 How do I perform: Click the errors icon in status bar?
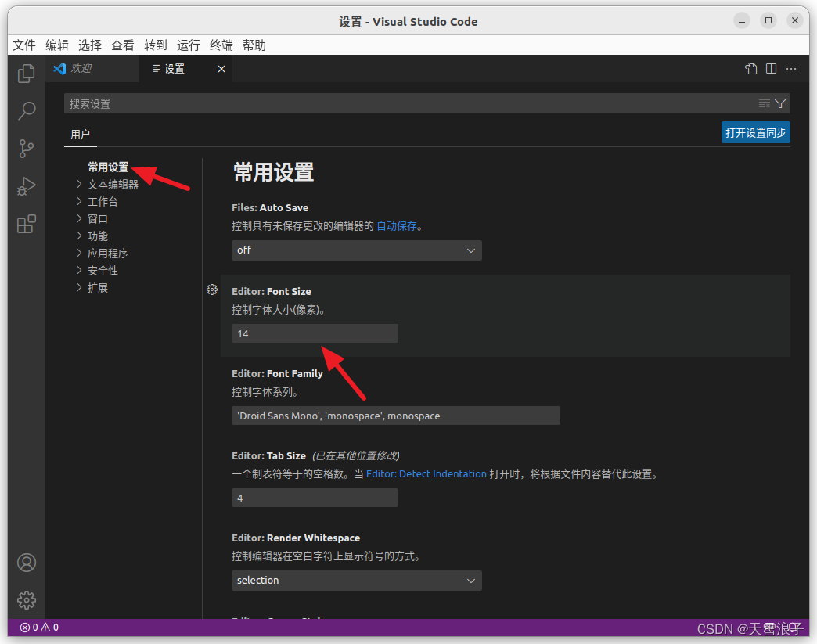pyautogui.click(x=25, y=628)
